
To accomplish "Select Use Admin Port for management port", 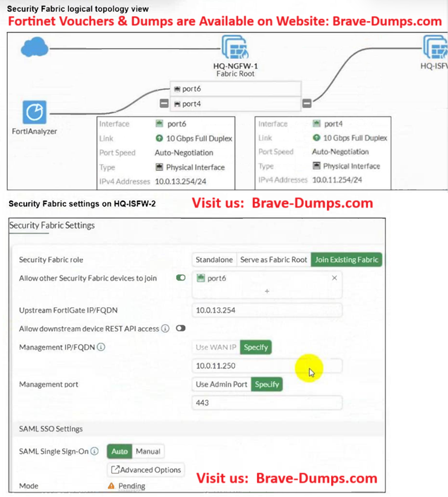I will 221,384.
